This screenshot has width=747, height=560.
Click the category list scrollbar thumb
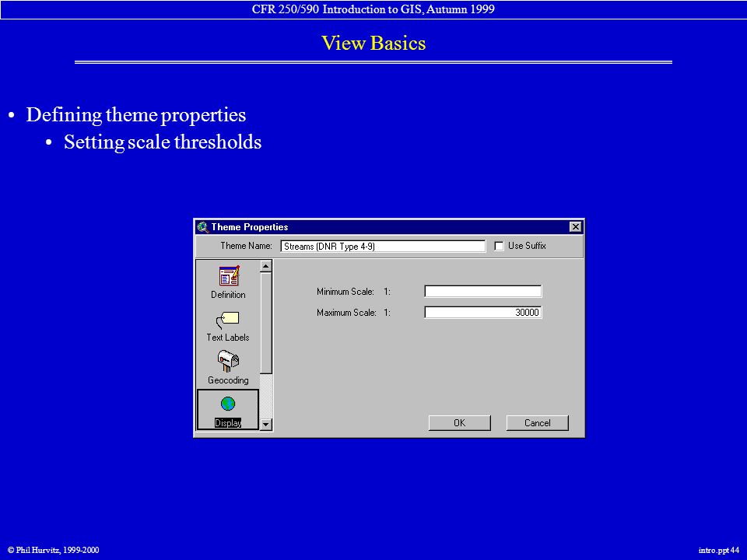[266, 324]
